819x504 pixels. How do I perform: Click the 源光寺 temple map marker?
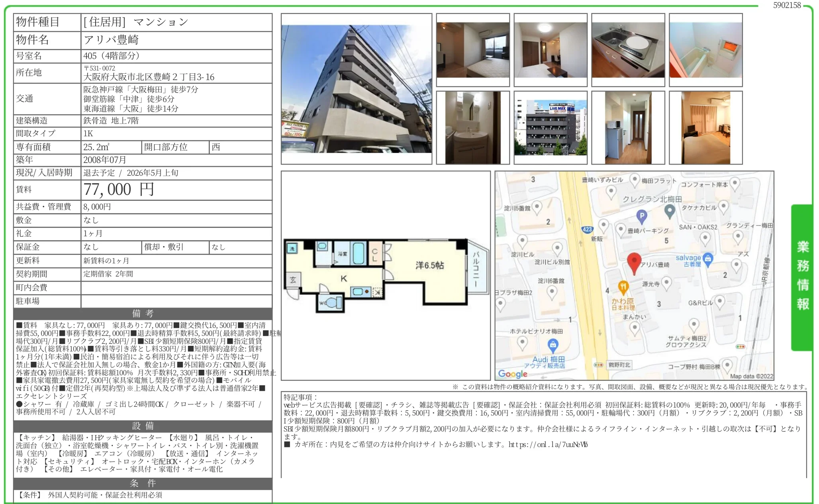[666, 283]
